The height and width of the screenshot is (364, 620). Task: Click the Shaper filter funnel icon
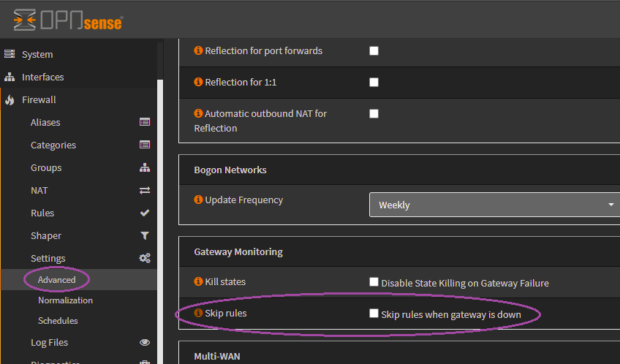pos(145,235)
